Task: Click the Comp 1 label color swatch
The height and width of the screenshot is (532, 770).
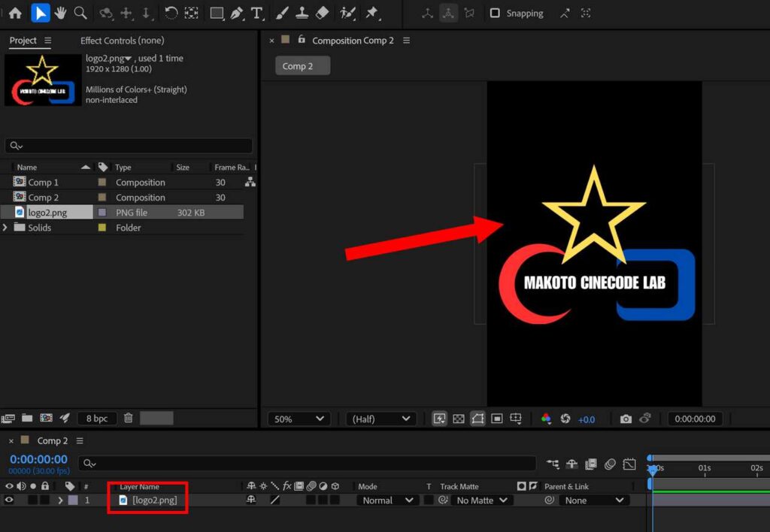Action: click(x=102, y=182)
